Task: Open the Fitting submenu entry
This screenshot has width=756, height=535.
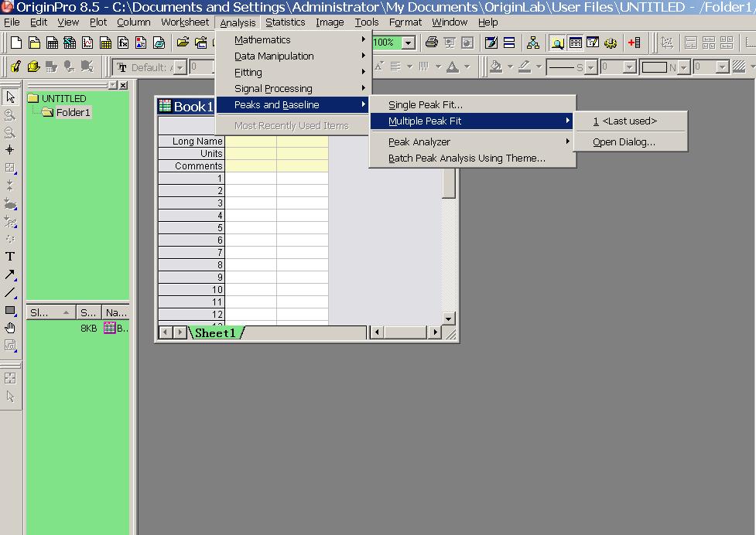Action: pos(293,72)
